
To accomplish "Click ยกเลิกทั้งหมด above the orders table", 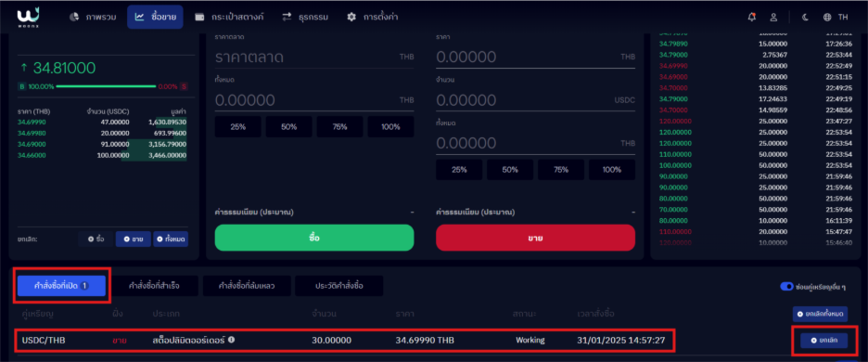I will coord(820,315).
